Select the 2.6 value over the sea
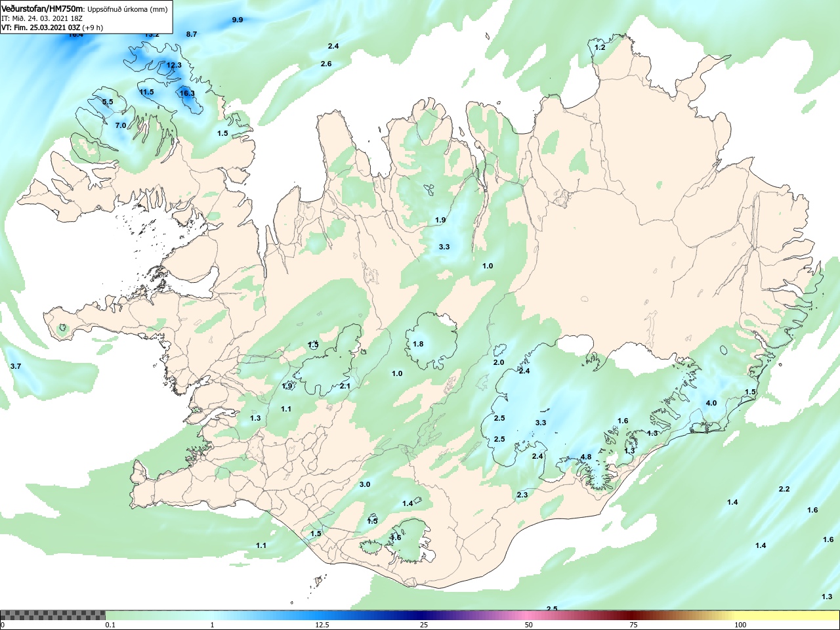The image size is (840, 630). [x=326, y=64]
